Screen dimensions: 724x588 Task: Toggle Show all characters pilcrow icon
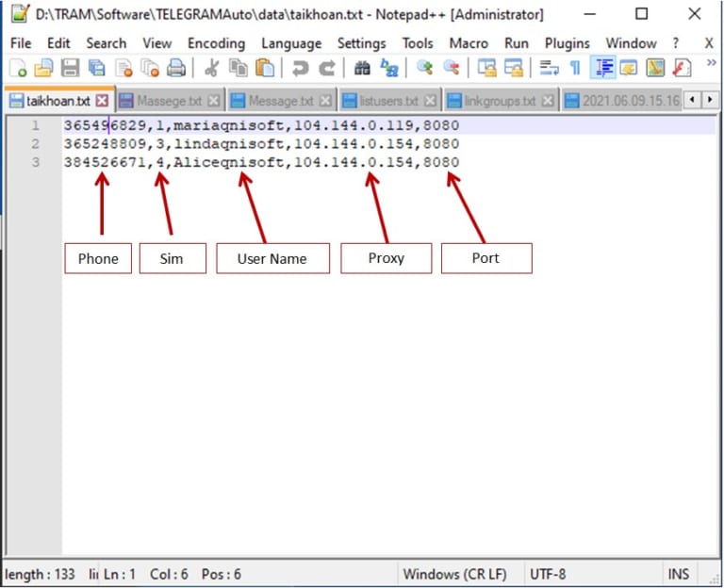pyautogui.click(x=575, y=68)
